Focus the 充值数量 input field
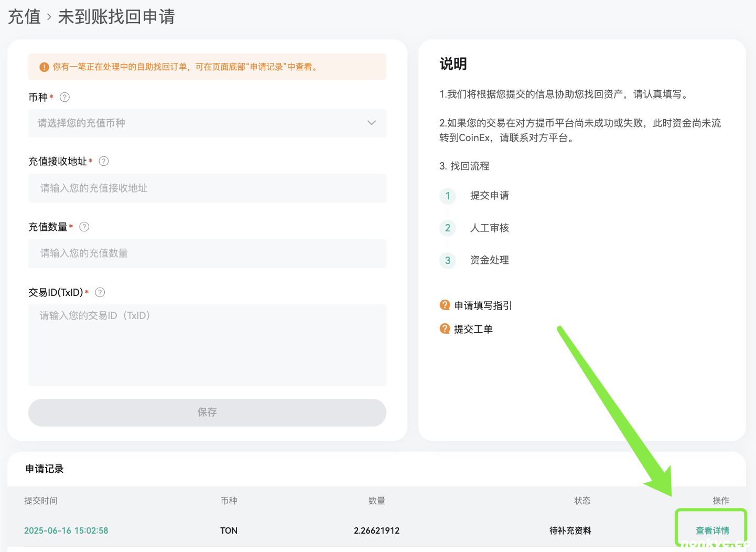The height and width of the screenshot is (552, 756). pyautogui.click(x=207, y=253)
